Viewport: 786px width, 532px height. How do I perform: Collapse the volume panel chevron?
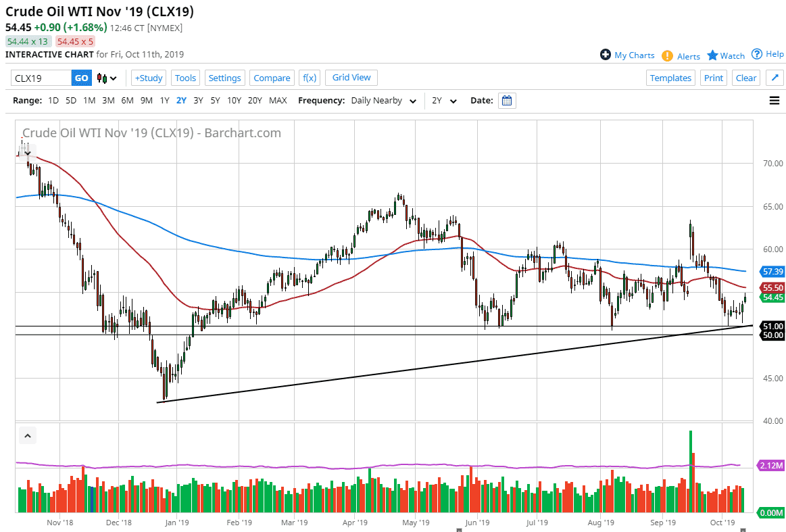28,436
